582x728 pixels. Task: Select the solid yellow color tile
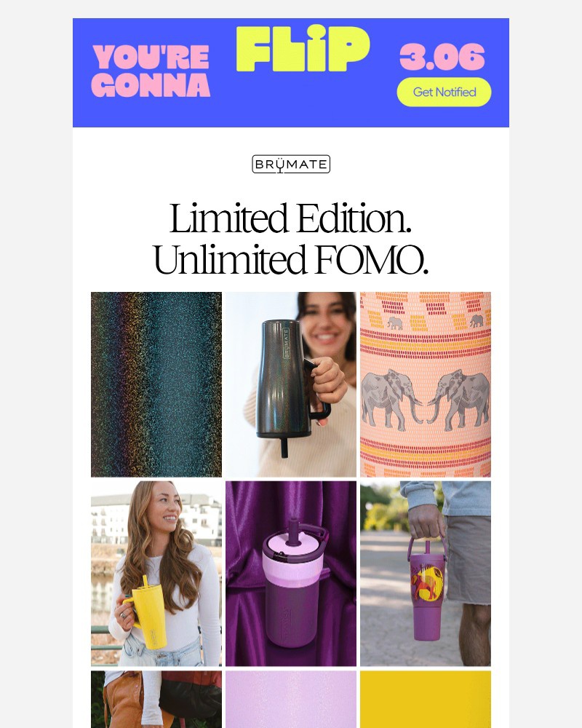point(426,699)
